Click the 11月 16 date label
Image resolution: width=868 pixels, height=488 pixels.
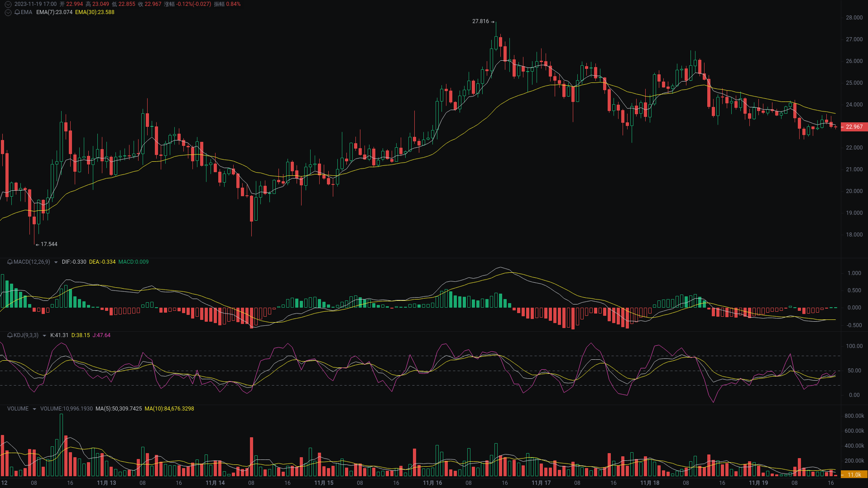(x=432, y=483)
